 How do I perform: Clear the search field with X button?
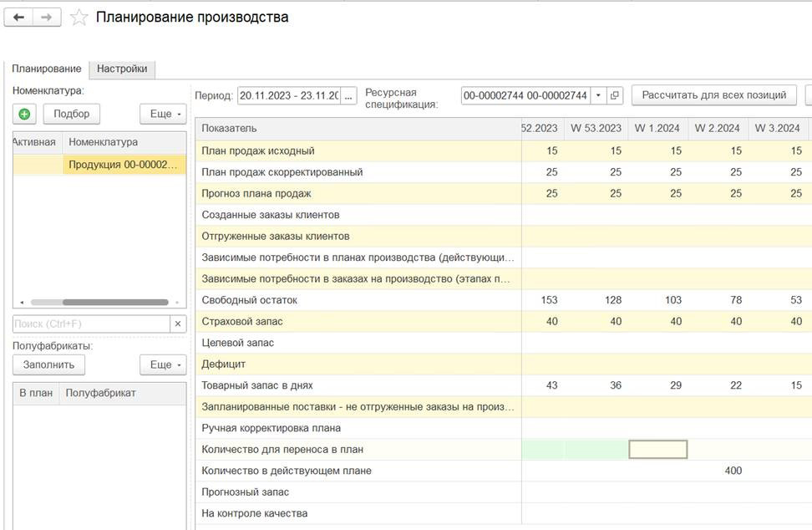[178, 324]
